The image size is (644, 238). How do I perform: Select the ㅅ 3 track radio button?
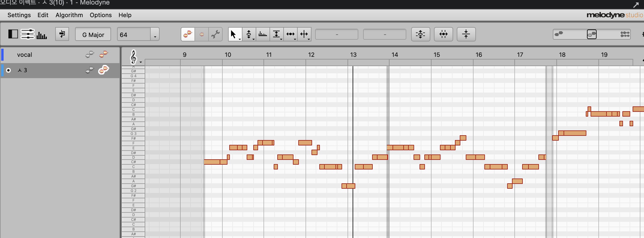(x=8, y=70)
